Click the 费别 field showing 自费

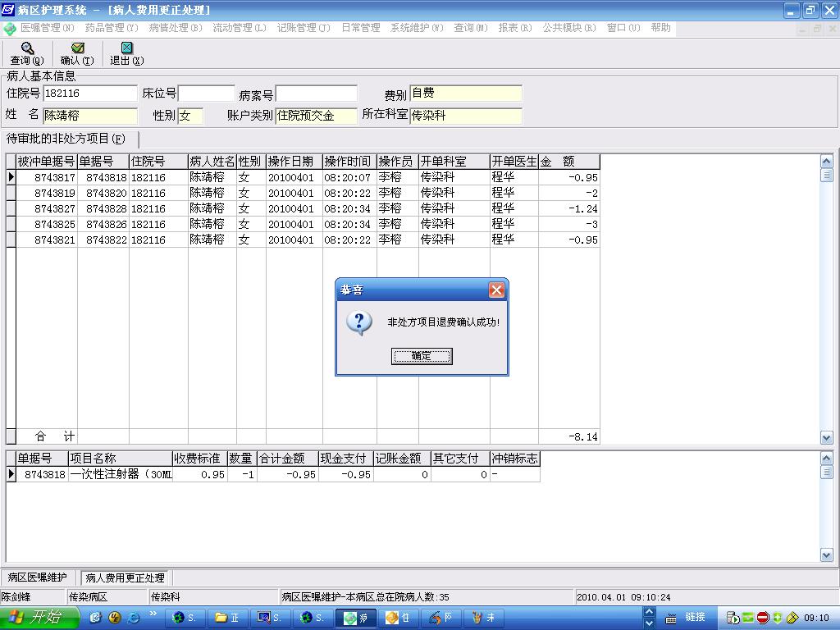point(466,94)
